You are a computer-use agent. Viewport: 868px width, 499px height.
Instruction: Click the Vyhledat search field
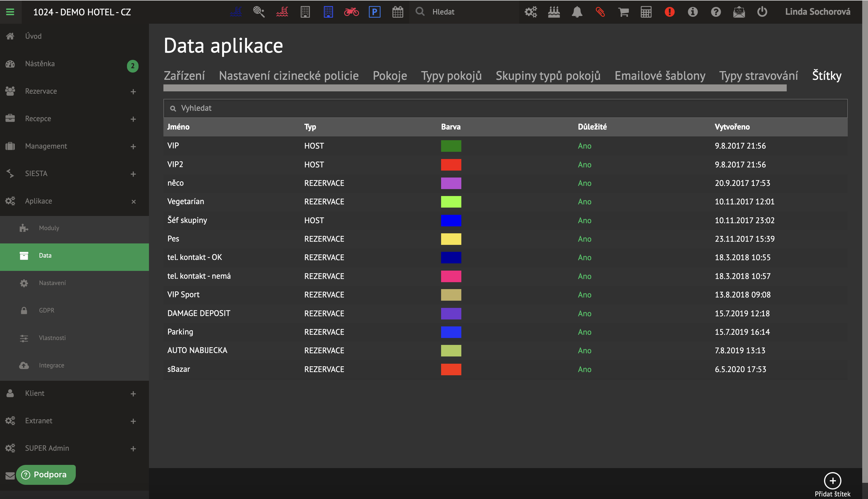coord(505,108)
